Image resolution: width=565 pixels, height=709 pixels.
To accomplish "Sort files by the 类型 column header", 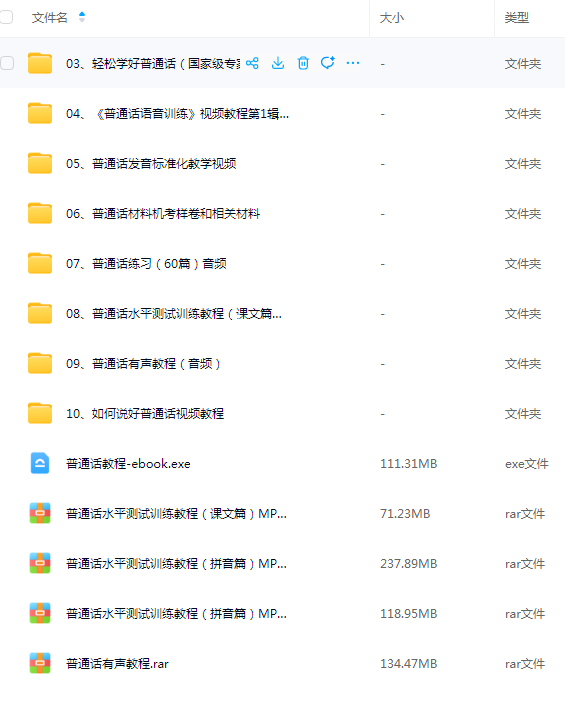I will pos(517,18).
